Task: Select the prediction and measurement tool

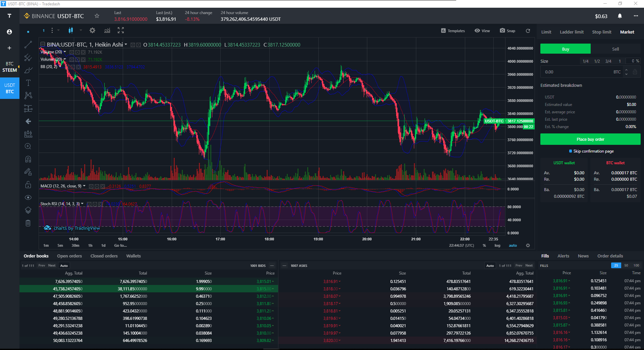Action: tap(28, 108)
